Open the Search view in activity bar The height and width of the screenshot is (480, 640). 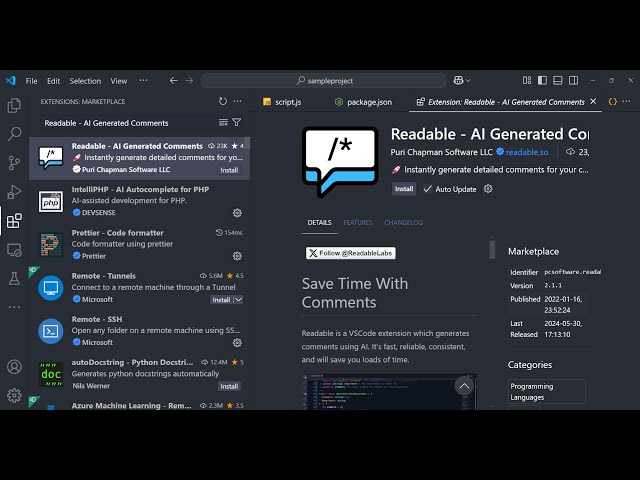coord(14,134)
